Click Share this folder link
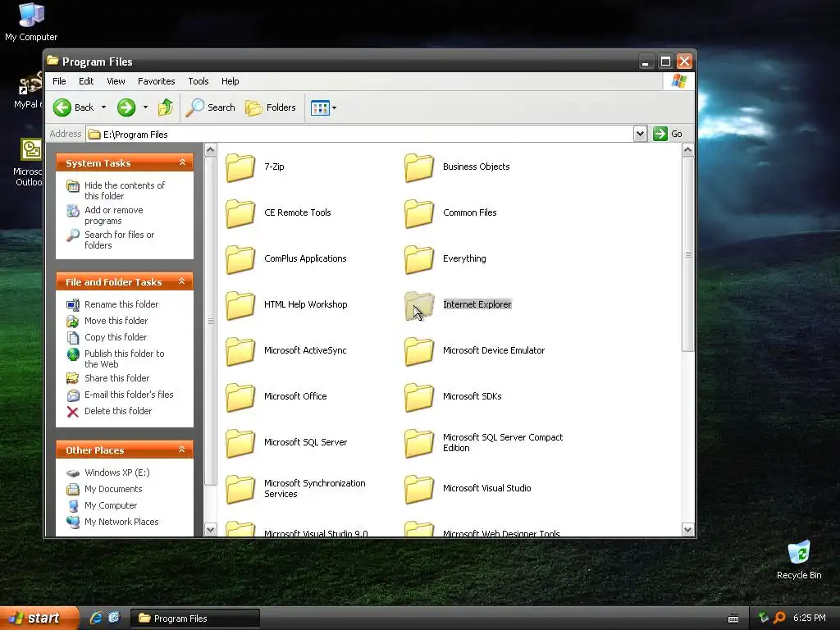This screenshot has width=840, height=630. [116, 378]
